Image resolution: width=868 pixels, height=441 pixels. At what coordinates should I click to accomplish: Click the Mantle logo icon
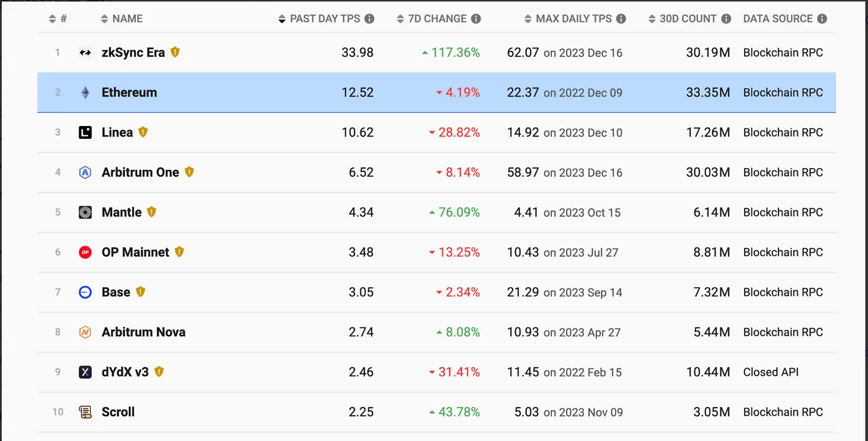(86, 212)
